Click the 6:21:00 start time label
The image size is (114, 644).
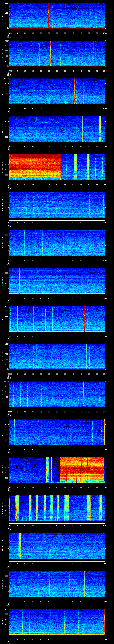[x=9, y=223]
